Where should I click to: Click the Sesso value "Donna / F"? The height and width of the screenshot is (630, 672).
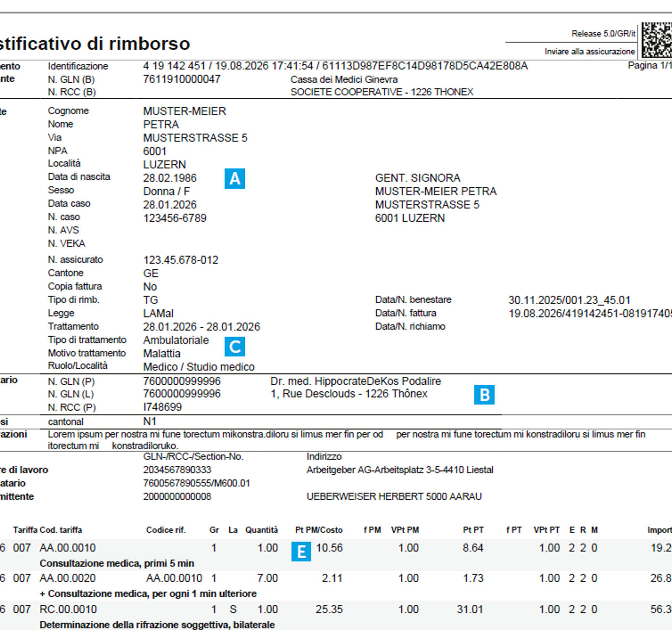(166, 192)
